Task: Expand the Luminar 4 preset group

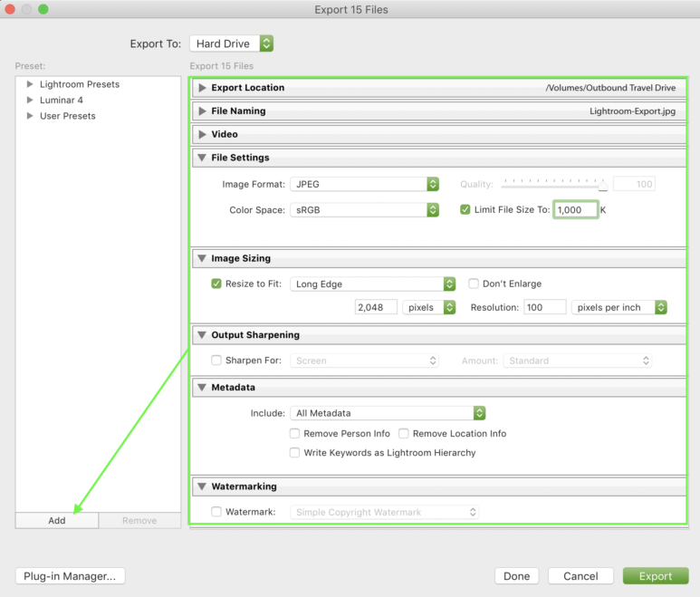Action: coord(30,101)
